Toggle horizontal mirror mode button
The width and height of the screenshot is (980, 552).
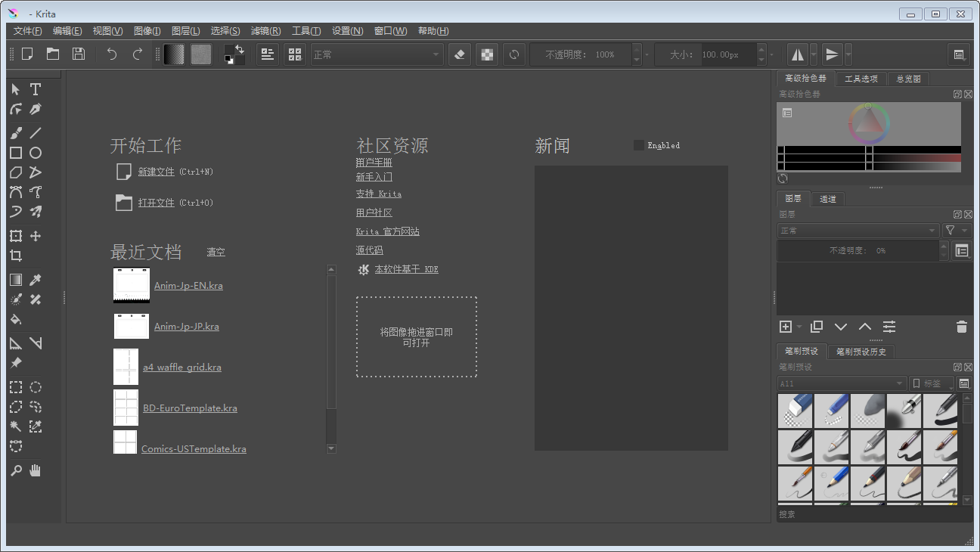(797, 54)
